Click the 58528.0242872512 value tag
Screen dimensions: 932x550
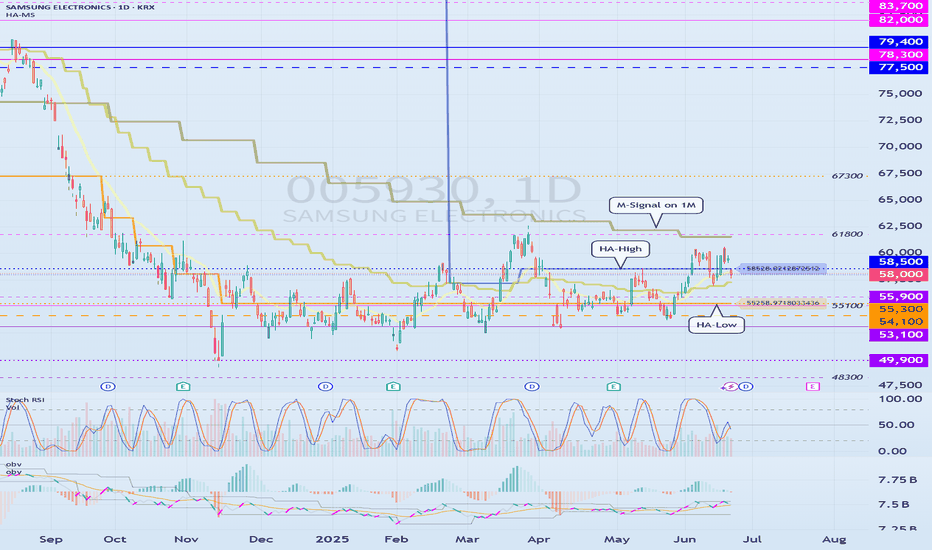click(783, 269)
